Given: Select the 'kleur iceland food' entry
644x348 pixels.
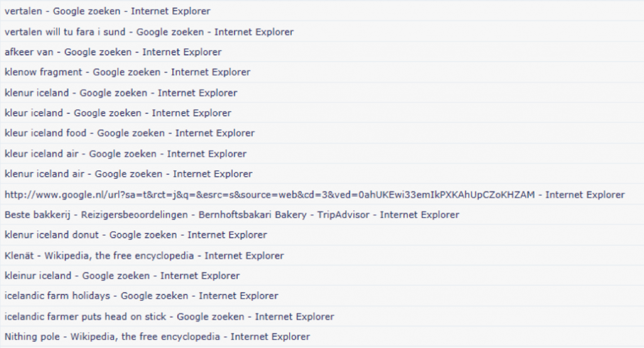Looking at the screenshot, I should click(x=130, y=133).
